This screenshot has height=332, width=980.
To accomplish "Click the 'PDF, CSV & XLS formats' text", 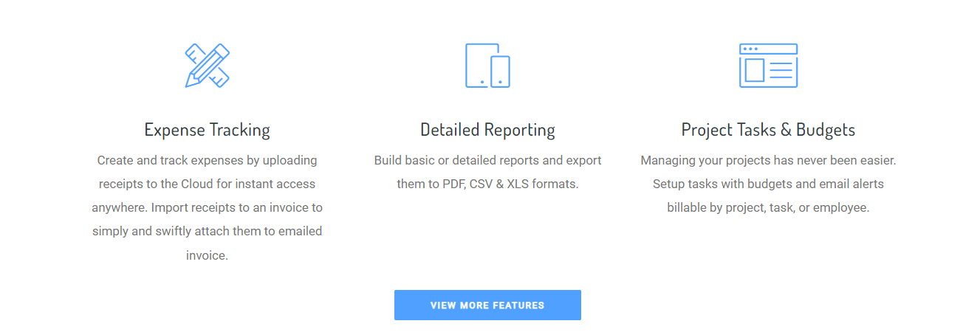I will pos(487,184).
